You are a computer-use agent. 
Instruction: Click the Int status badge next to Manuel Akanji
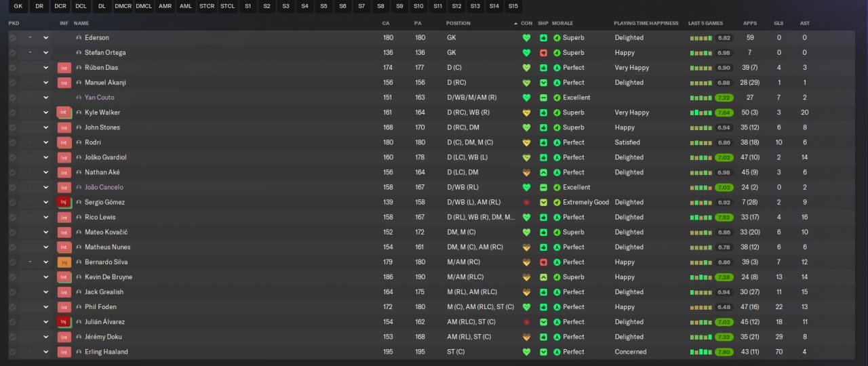(x=64, y=83)
